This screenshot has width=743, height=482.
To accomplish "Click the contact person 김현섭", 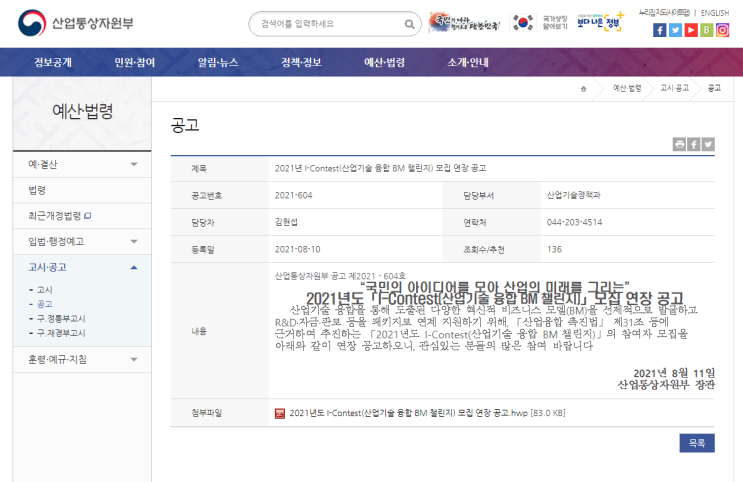I will [286, 222].
